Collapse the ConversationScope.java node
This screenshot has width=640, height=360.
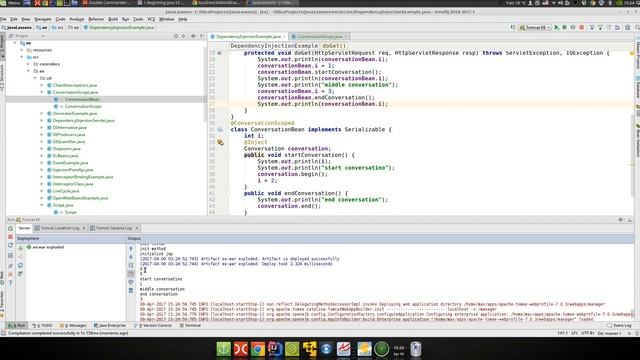42,92
